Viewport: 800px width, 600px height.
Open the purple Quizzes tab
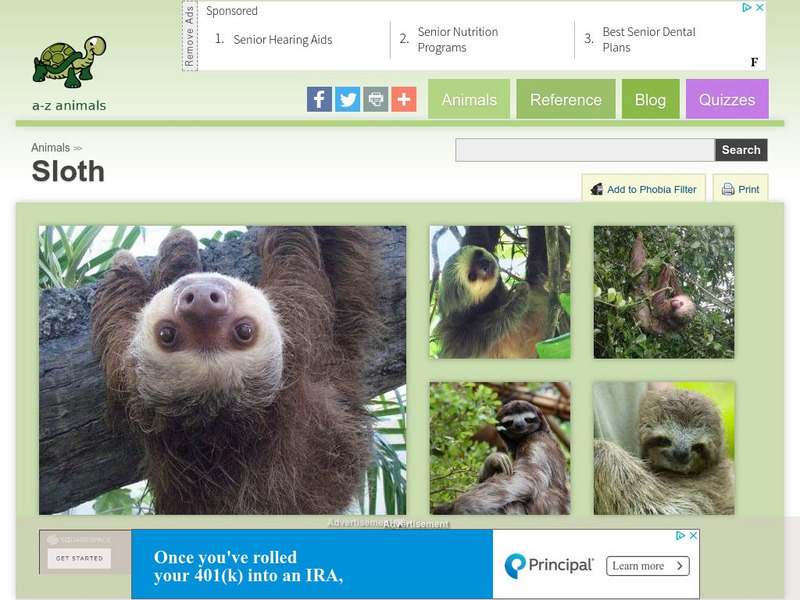(727, 99)
